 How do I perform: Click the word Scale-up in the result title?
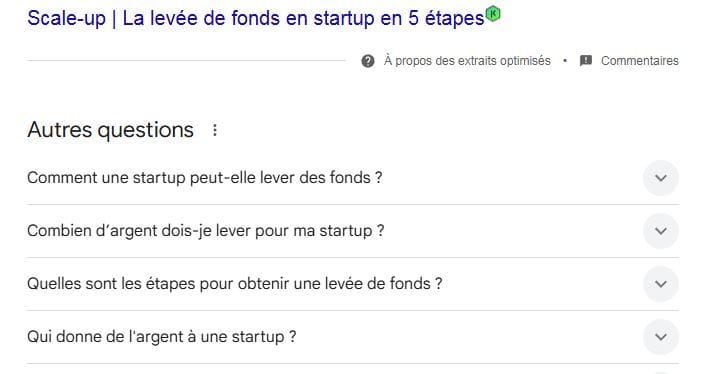[66, 19]
